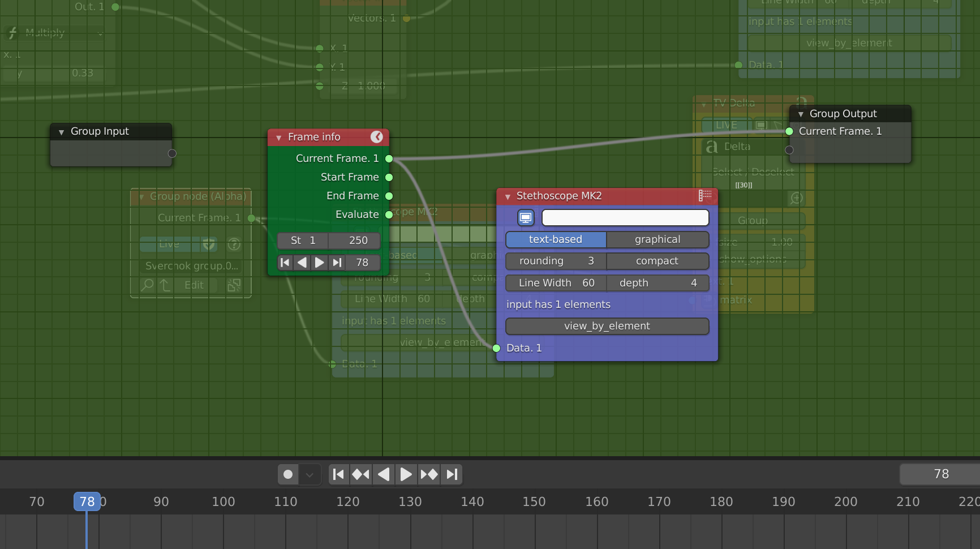980x549 pixels.
Task: Click the Data input socket on Stethoscope MK2
Action: (x=496, y=348)
